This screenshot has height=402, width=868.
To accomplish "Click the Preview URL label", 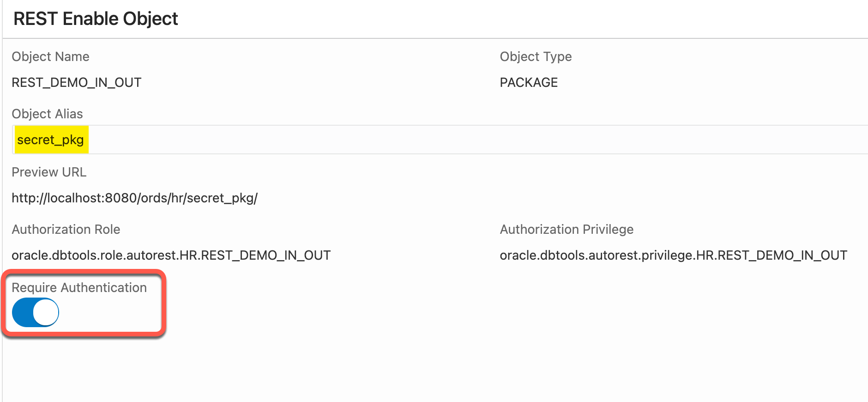I will (x=49, y=172).
